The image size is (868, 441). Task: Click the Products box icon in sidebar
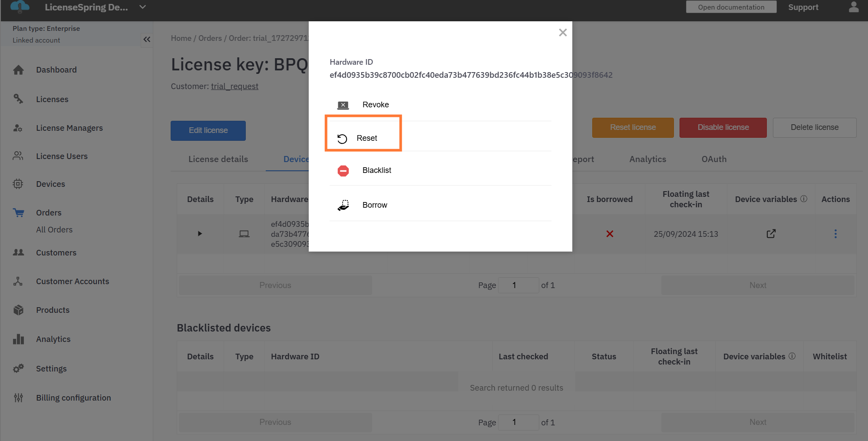point(18,310)
